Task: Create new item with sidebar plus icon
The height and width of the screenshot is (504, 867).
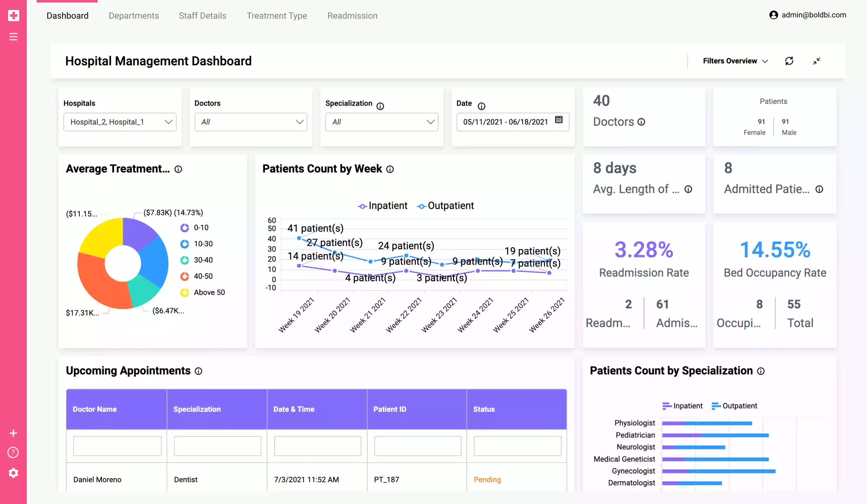Action: click(x=13, y=433)
